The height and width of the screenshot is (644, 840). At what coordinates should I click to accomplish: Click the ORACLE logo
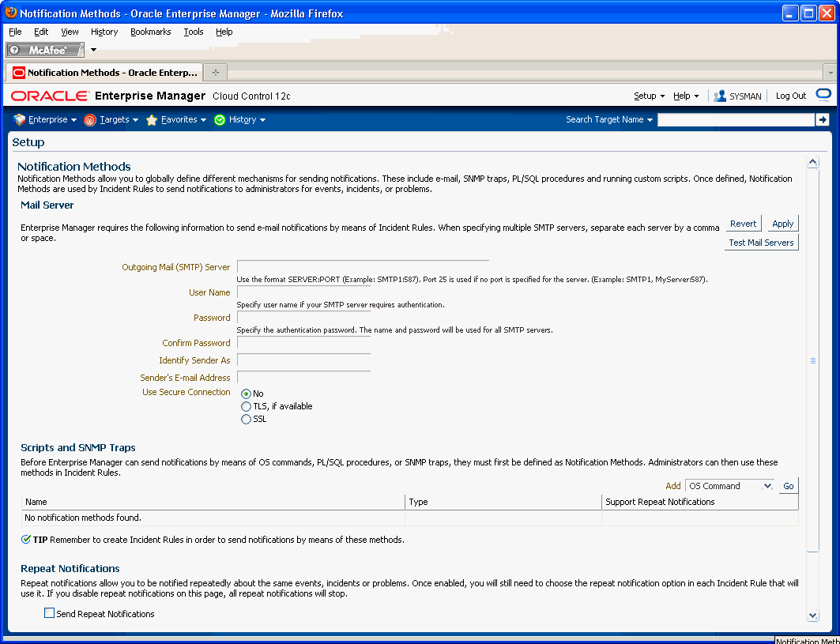click(49, 96)
